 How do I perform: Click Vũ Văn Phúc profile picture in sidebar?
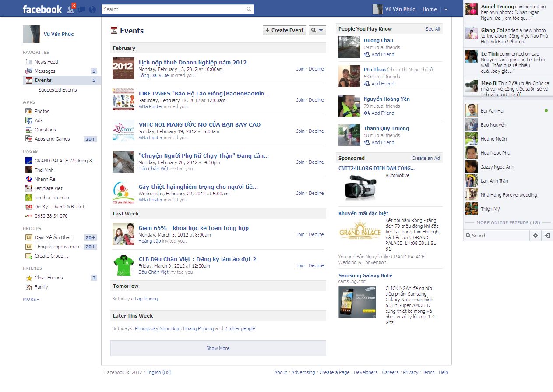coord(32,34)
